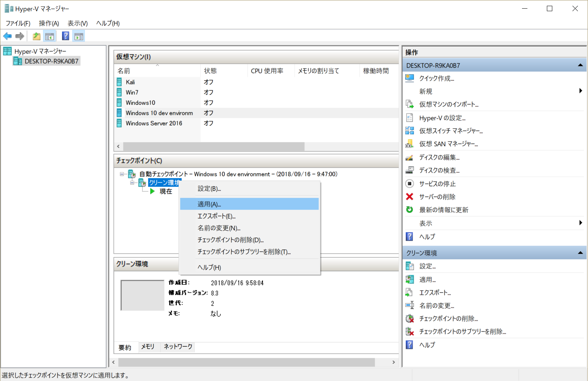This screenshot has width=588, height=381.
Task: Select the Windows10 virtual machine
Action: [x=141, y=103]
